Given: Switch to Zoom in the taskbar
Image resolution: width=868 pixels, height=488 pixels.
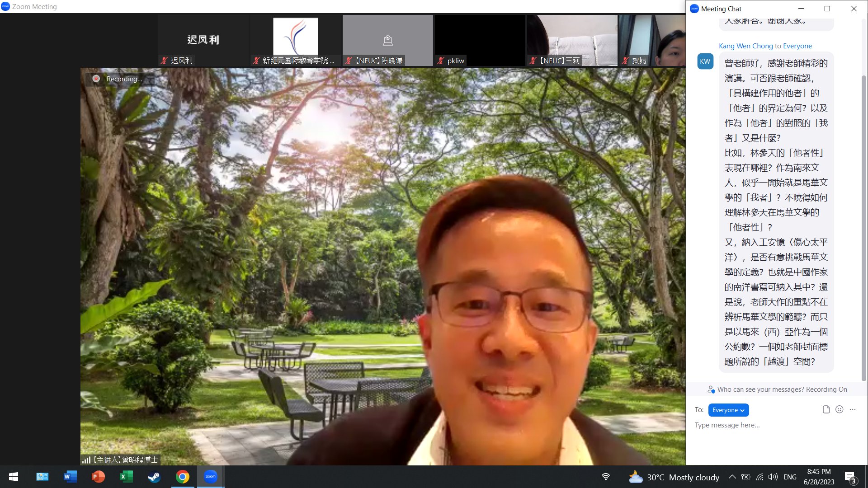Looking at the screenshot, I should 211,477.
